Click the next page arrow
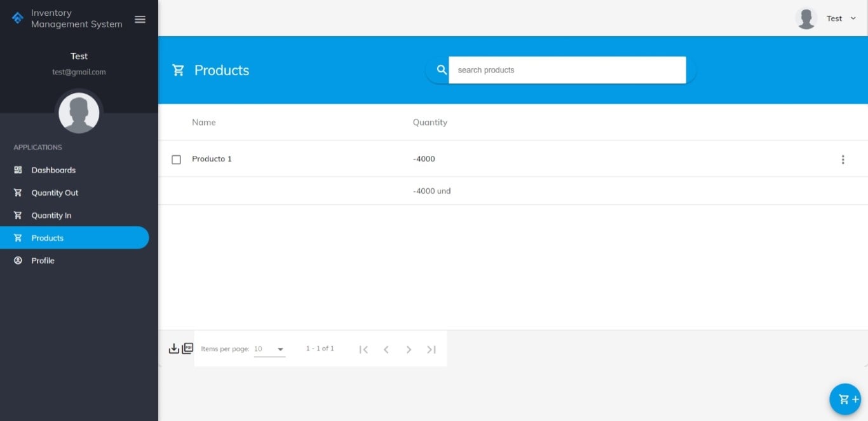The image size is (868, 421). (409, 349)
